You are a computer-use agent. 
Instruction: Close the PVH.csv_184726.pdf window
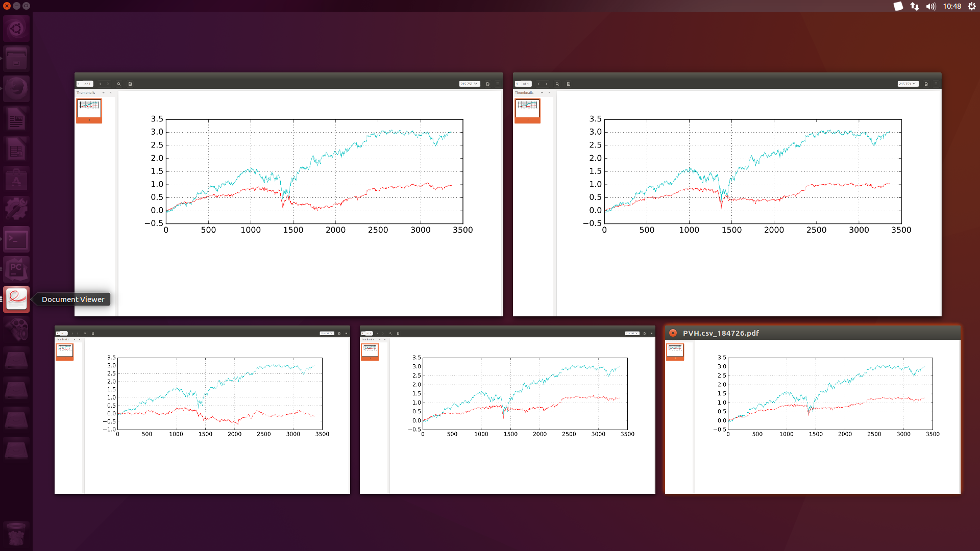coord(673,333)
